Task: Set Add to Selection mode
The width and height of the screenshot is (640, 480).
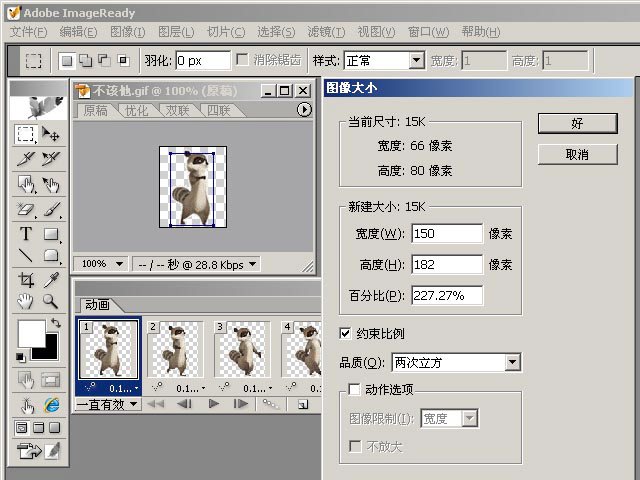Action: coord(85,61)
